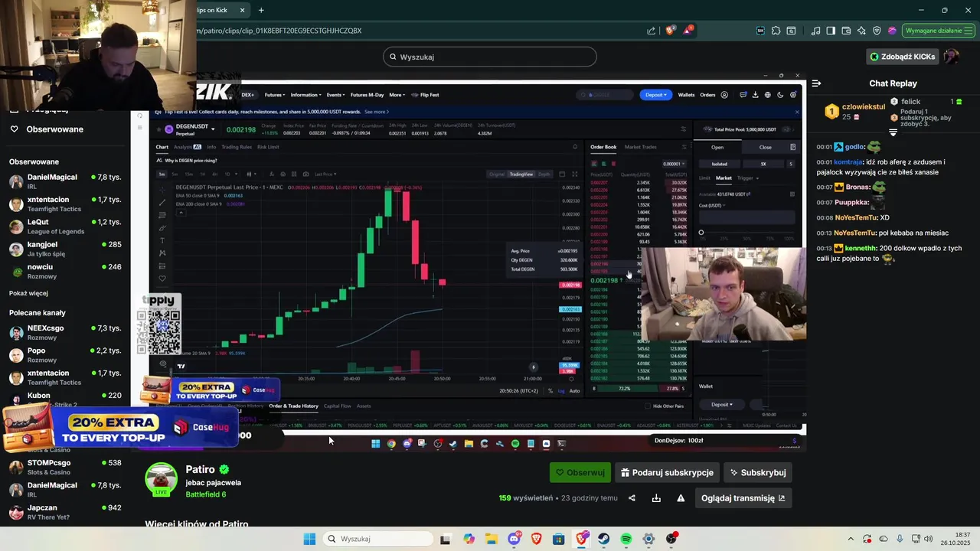Open NEEXcsgo recommended channel
The height and width of the screenshot is (551, 980).
pos(65,332)
